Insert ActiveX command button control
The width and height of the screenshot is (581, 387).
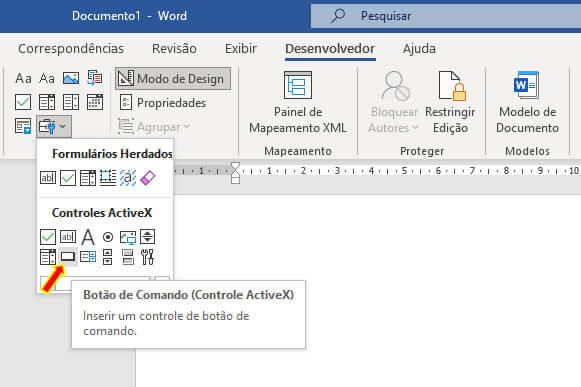(68, 257)
